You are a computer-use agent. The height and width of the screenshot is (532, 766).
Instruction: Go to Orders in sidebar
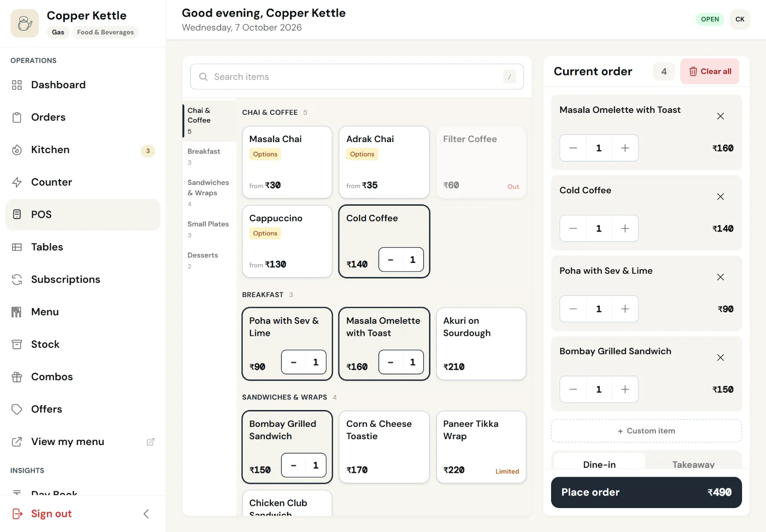(x=82, y=117)
